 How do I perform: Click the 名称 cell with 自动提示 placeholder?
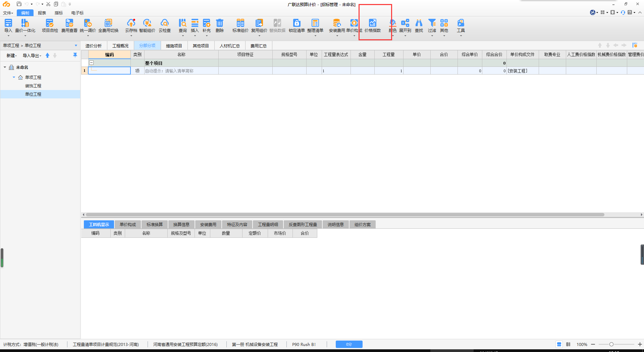(x=181, y=71)
